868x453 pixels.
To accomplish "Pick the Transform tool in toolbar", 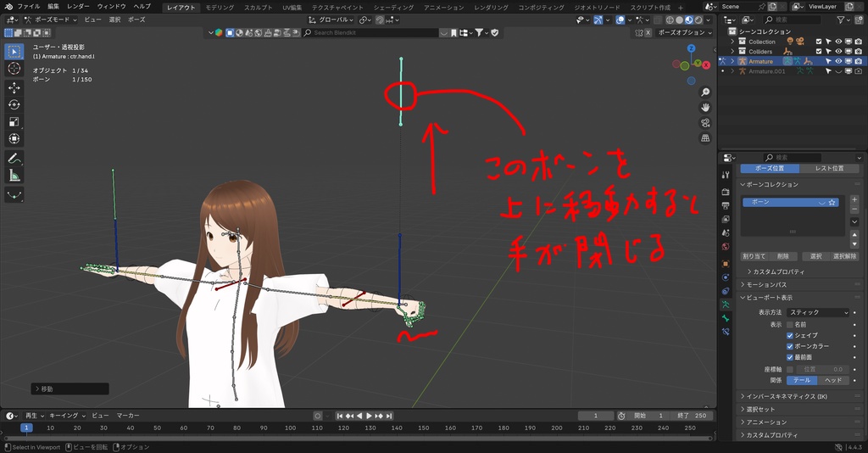I will (14, 139).
